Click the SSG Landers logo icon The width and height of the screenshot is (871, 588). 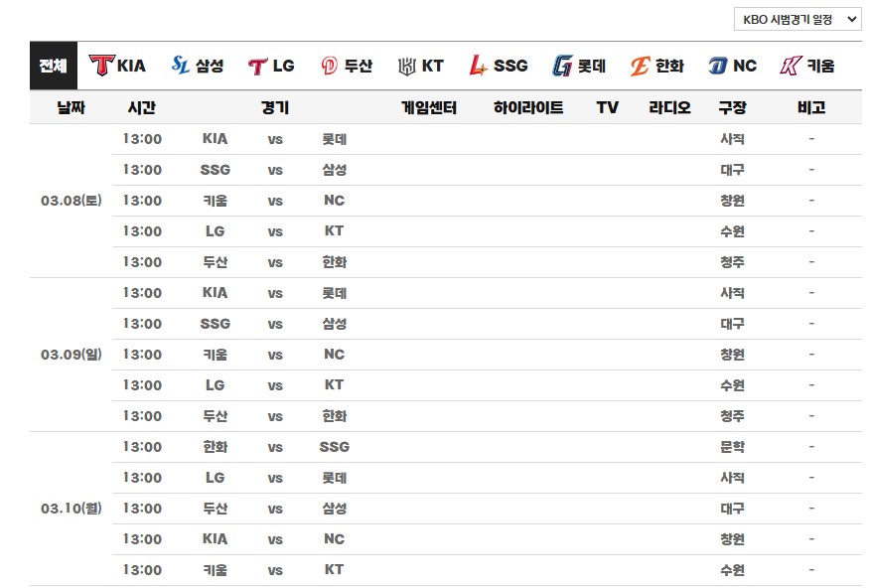pos(478,65)
